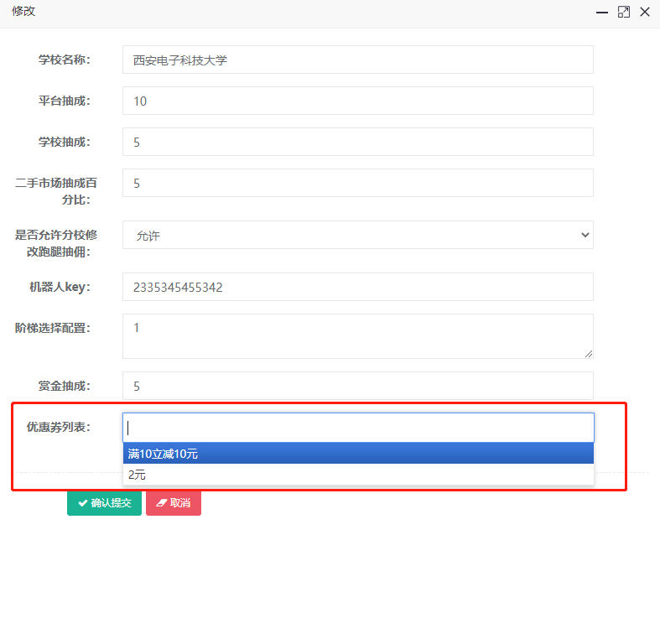Edit the 赏金抽成 field
660x644 pixels.
[358, 386]
